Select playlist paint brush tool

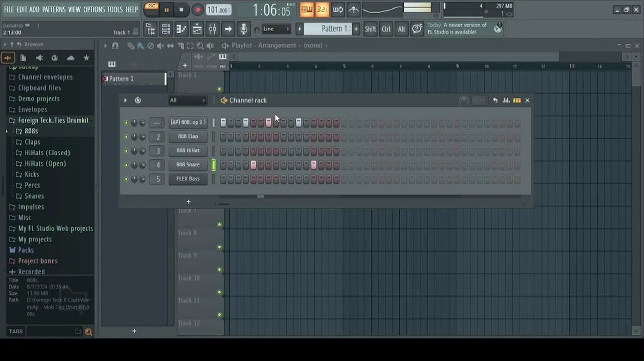pyautogui.click(x=140, y=46)
